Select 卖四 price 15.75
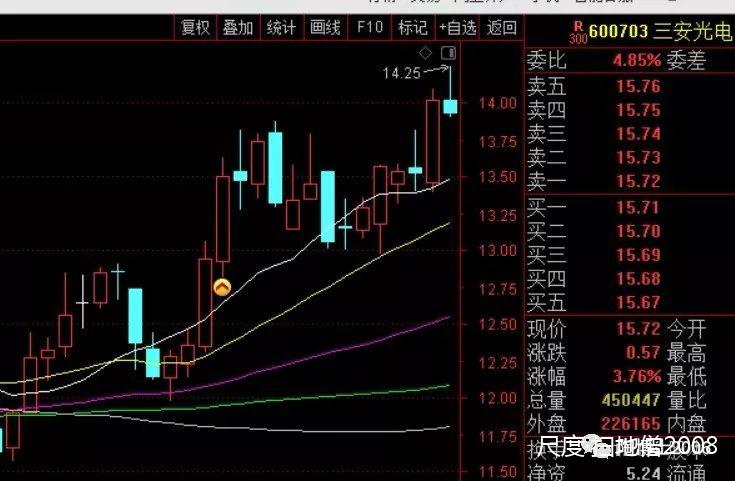735x481 pixels. click(638, 110)
